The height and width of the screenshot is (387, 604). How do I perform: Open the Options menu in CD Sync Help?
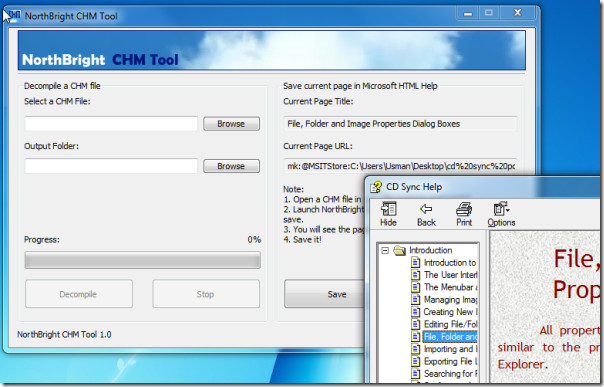coord(501,214)
